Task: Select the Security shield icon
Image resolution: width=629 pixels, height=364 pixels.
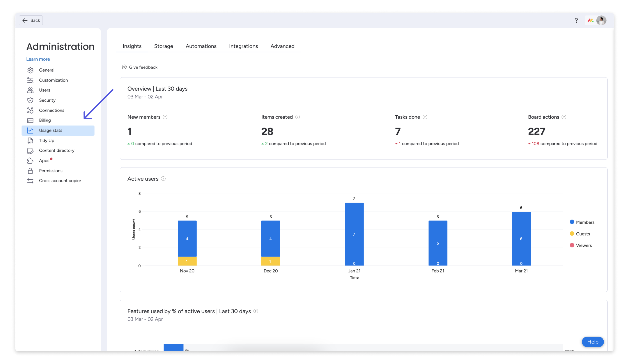Action: pyautogui.click(x=30, y=100)
